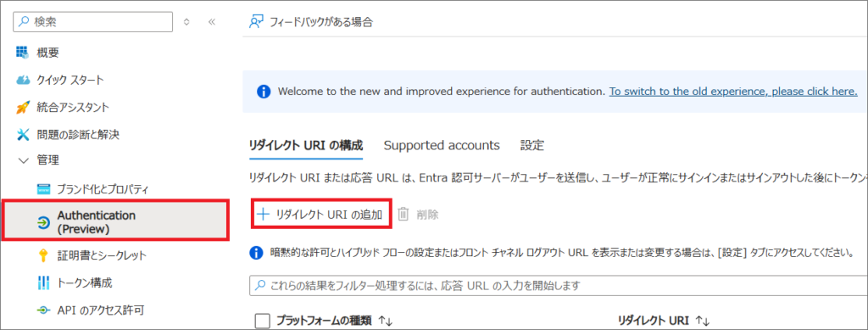Image resolution: width=868 pixels, height=330 pixels.
Task: Collapse the sidebar with double chevron
Action: click(x=211, y=22)
